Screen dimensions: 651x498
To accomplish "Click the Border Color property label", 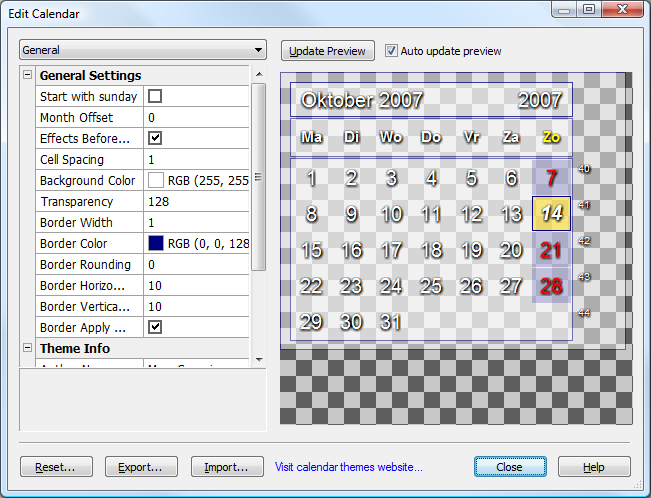I will click(73, 243).
